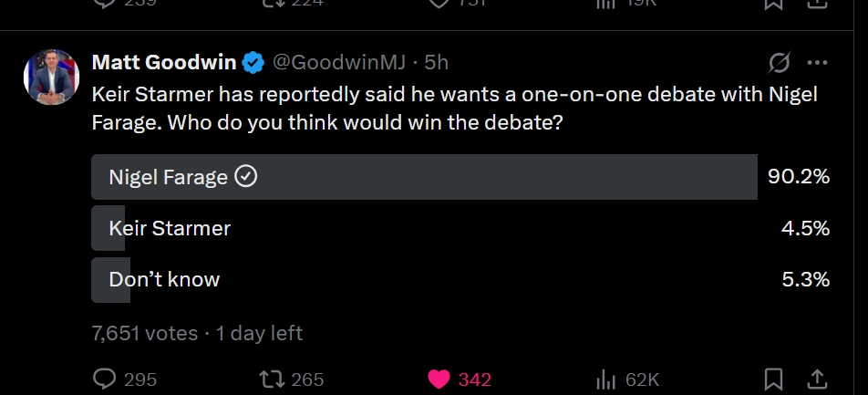Bookmark Matt Goodwin's poll post
The image size is (868, 395).
click(x=773, y=379)
